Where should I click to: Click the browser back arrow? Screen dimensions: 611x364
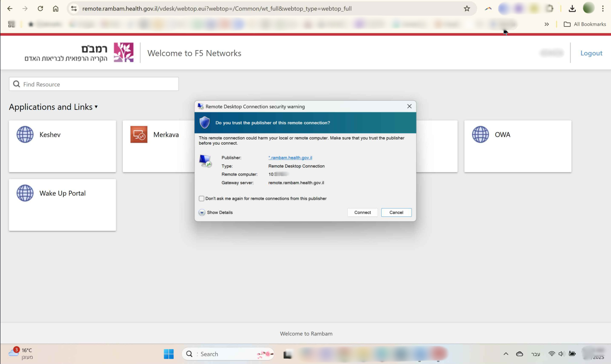point(10,8)
